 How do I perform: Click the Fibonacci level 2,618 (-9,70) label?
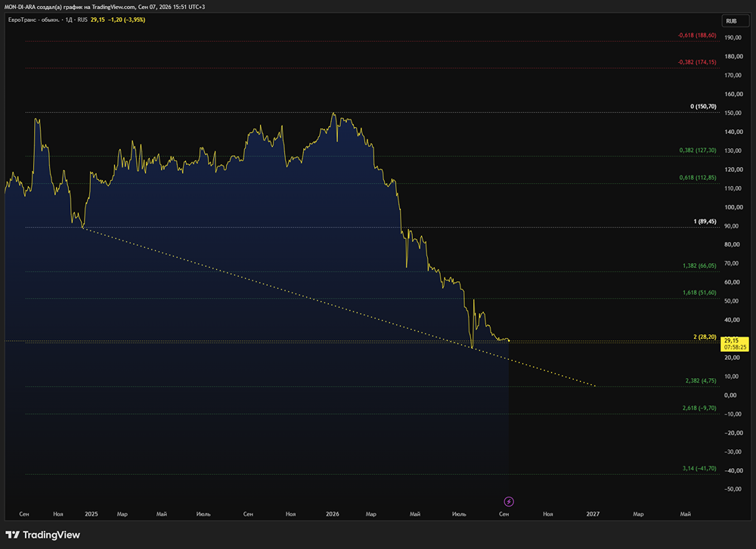coord(699,408)
